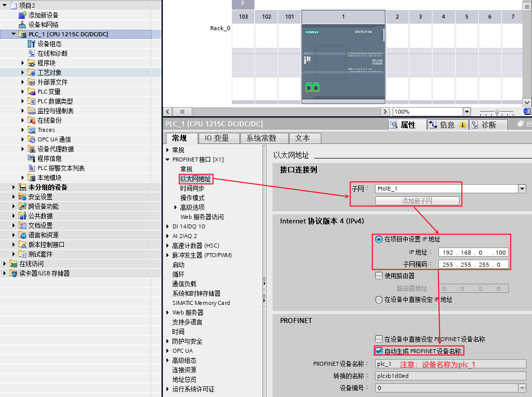Click the device view horizontal scrollbar thumb
This screenshot has width=532, height=397.
(x=182, y=111)
